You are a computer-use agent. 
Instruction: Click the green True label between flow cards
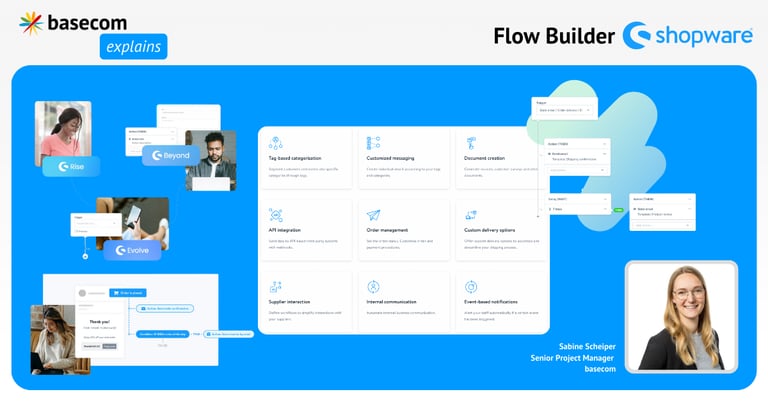[619, 210]
